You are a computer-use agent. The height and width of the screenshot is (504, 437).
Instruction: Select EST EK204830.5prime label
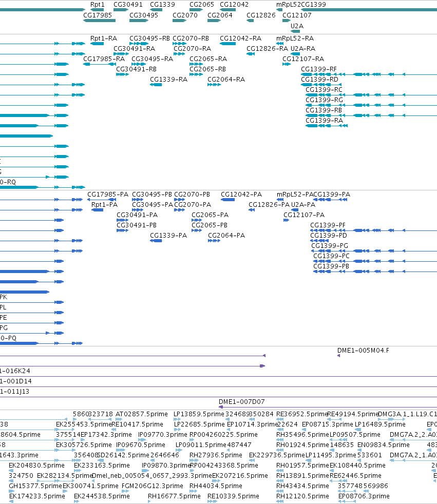(36, 466)
